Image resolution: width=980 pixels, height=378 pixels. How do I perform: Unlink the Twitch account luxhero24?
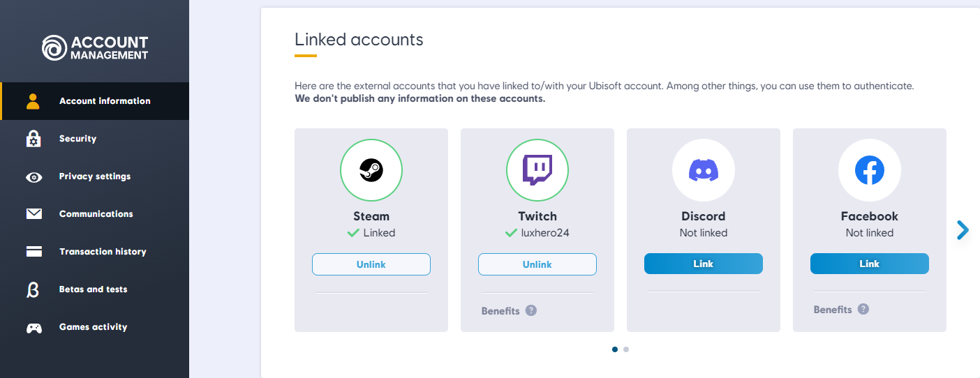coord(537,264)
